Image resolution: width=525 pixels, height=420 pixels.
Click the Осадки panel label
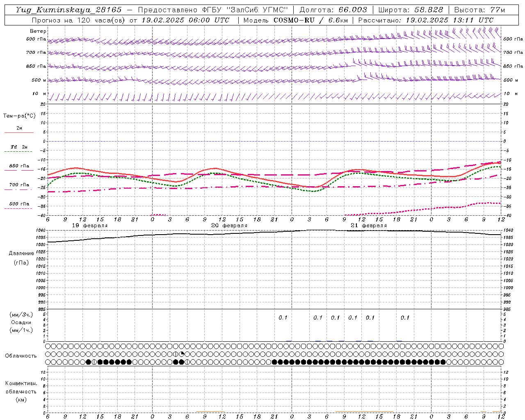pos(21,322)
